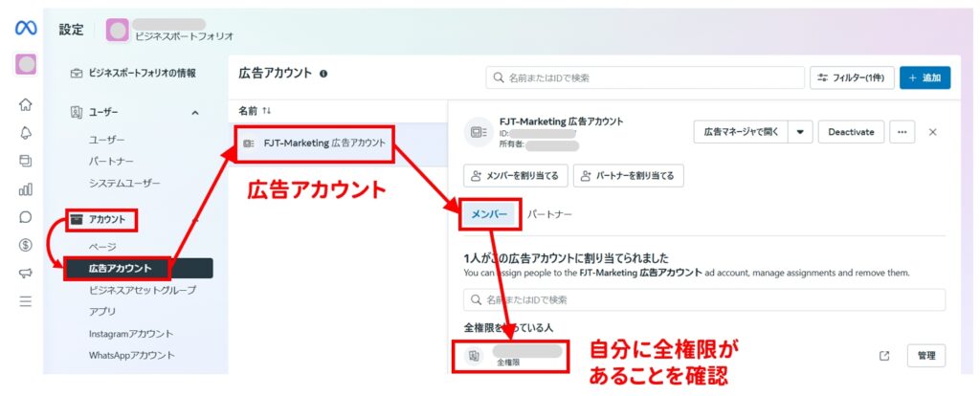Open ビジネスアセットグループ in sidebar
This screenshot has width=980, height=396.
(143, 290)
